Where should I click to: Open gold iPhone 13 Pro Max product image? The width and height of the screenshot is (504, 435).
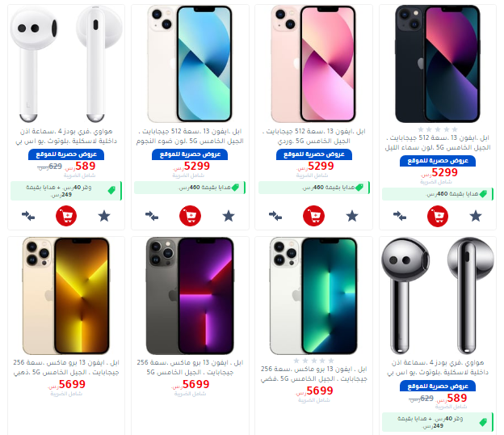(66, 296)
